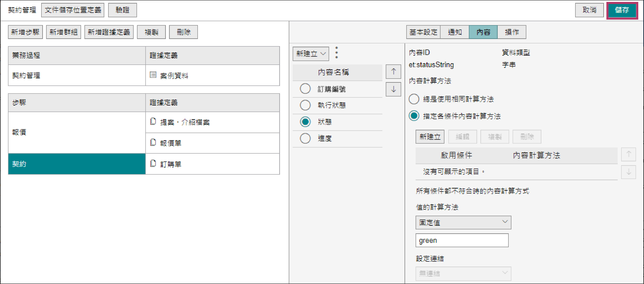Click the 案例資料 table icon
The height and width of the screenshot is (284, 644).
coord(153,75)
